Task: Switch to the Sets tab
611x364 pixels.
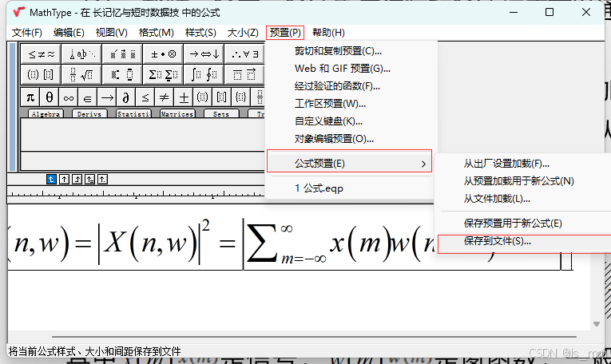Action: click(221, 113)
